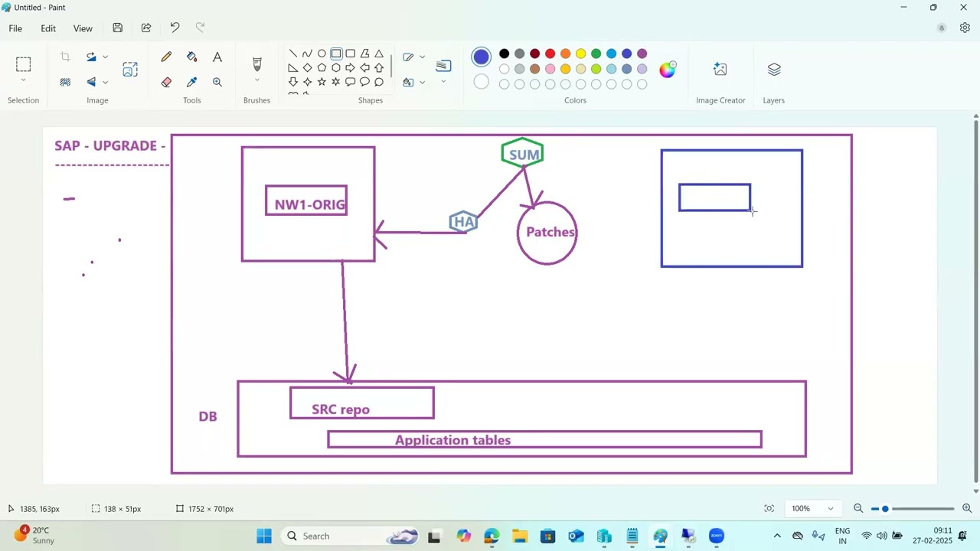Choose the Hexagon shape
The image size is (980, 551).
336,67
